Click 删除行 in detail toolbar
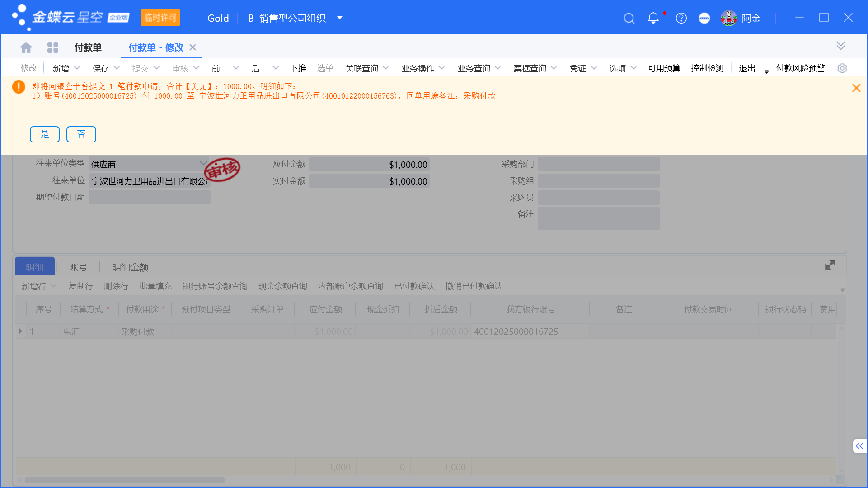The height and width of the screenshot is (488, 868). 116,286
